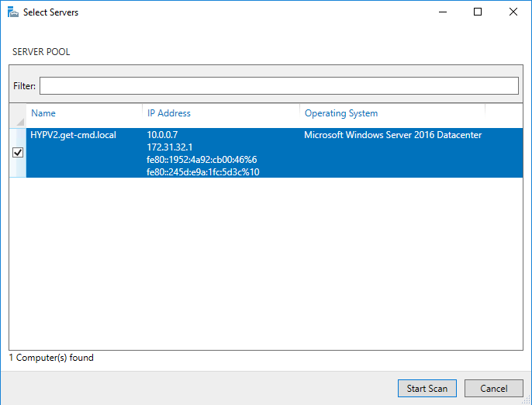
Task: Minimize the Select Servers window
Action: [x=443, y=12]
